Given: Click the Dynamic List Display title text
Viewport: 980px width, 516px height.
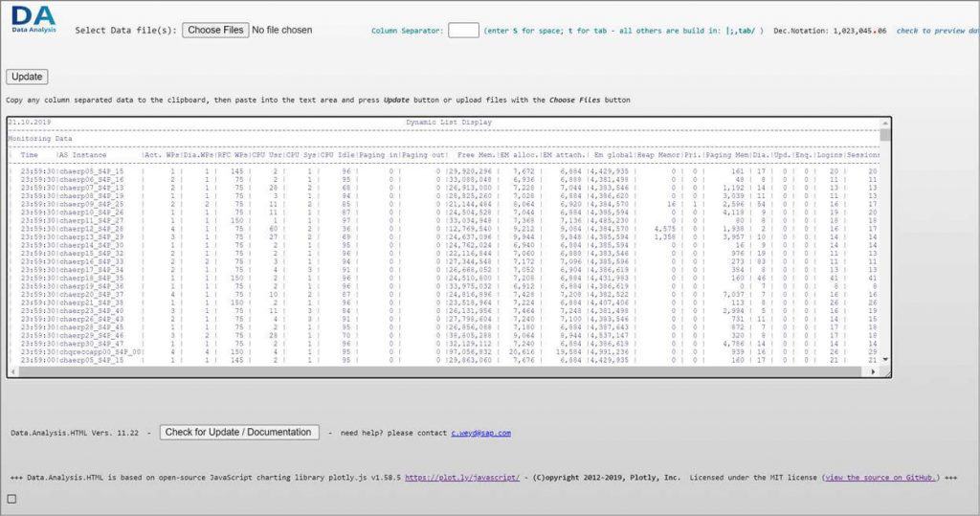Looking at the screenshot, I should click(449, 123).
